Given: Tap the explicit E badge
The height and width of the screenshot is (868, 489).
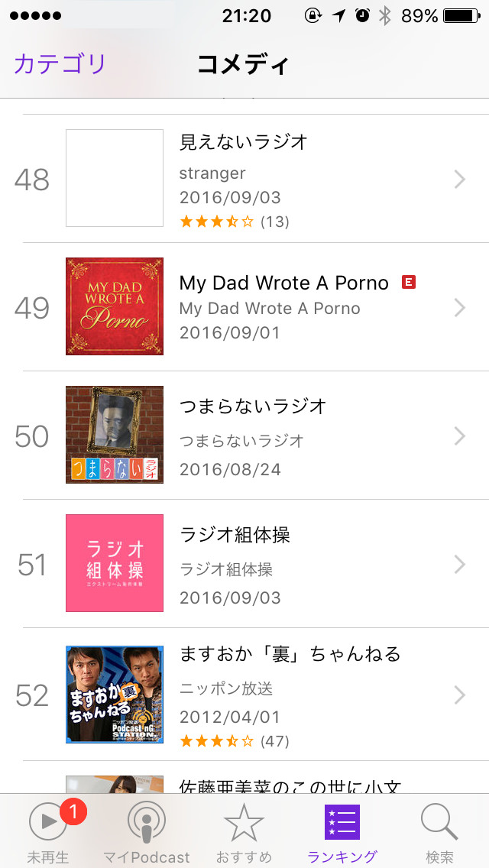Looking at the screenshot, I should pos(409,282).
